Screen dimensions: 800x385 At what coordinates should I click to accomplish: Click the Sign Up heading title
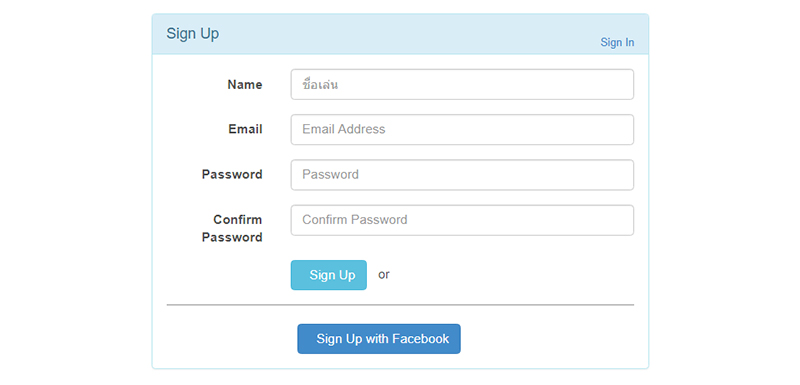click(x=192, y=34)
